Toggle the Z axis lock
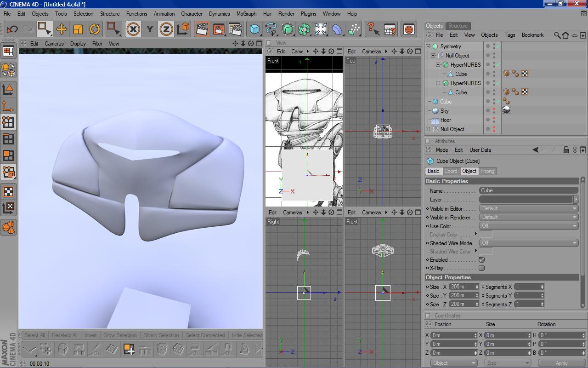588x368 pixels. click(166, 29)
